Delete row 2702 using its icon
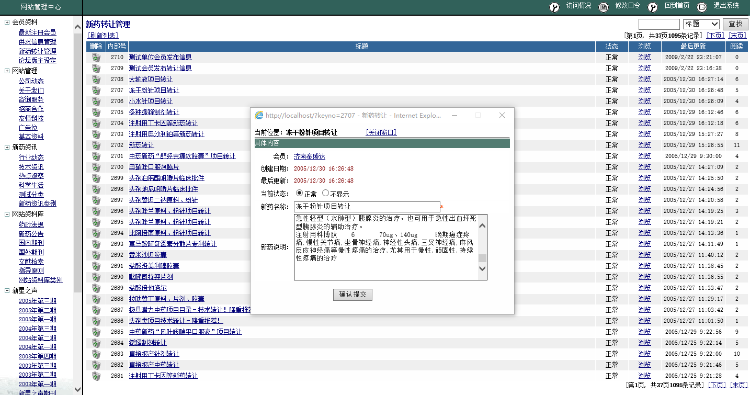This screenshot has width=750, height=395. point(96,145)
